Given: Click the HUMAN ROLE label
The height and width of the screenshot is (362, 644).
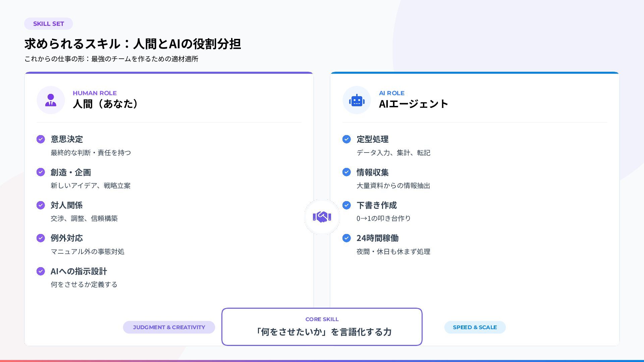Looking at the screenshot, I should [x=95, y=93].
